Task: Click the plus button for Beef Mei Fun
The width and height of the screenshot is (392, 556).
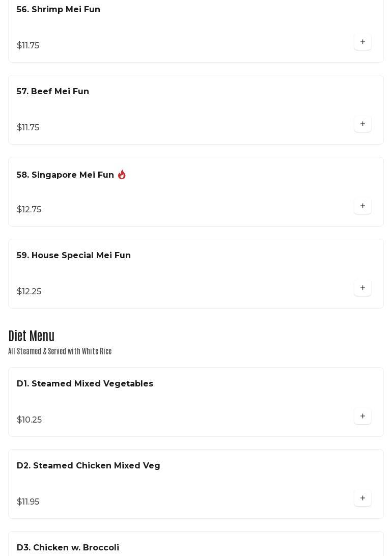Action: pos(362,124)
